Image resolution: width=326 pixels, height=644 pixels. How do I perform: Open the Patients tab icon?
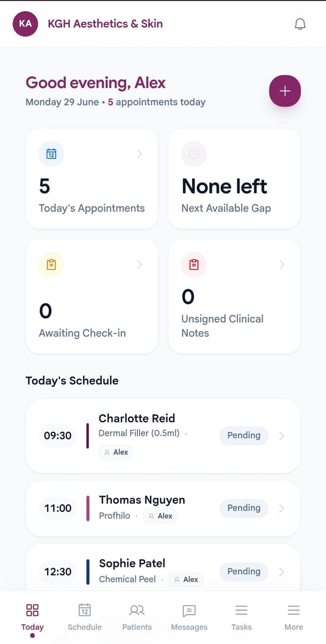(x=137, y=610)
